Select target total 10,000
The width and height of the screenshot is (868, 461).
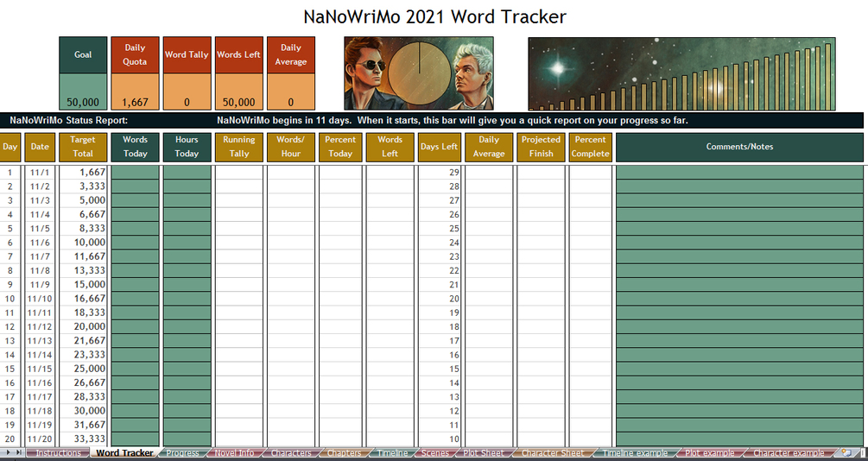[x=83, y=243]
